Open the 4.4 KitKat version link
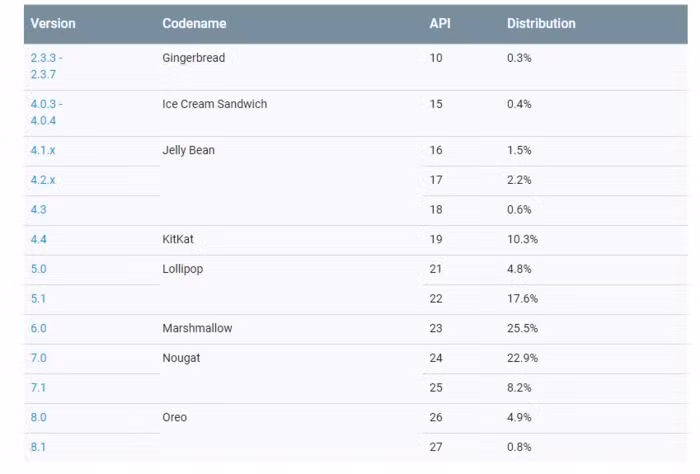 39,240
